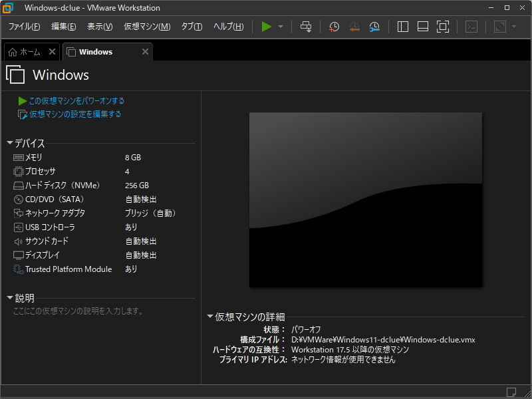
Task: Toggle the library sidebar icon
Action: [x=403, y=27]
